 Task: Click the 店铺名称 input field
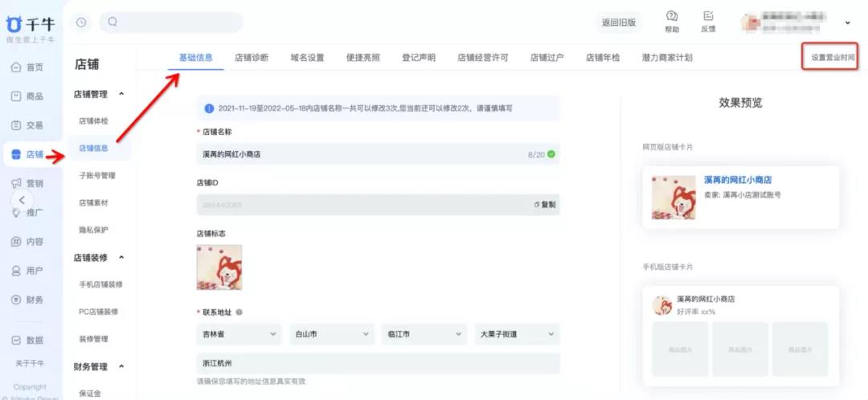click(x=378, y=154)
